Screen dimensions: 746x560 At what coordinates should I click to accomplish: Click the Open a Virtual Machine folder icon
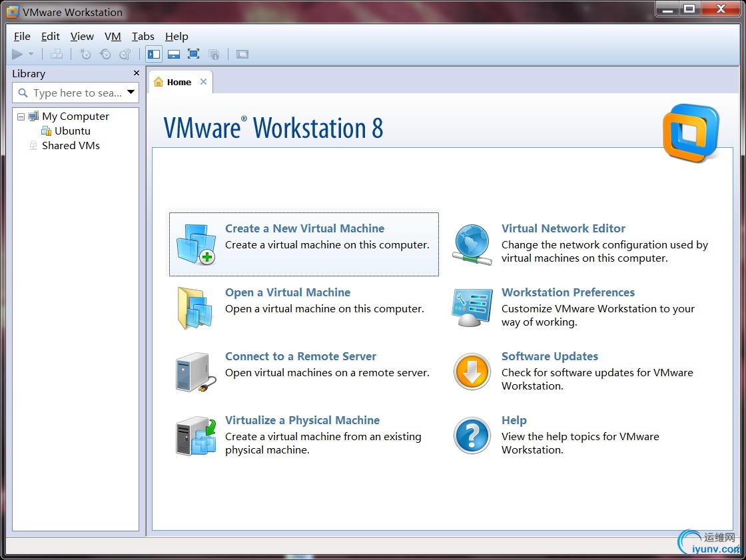195,308
